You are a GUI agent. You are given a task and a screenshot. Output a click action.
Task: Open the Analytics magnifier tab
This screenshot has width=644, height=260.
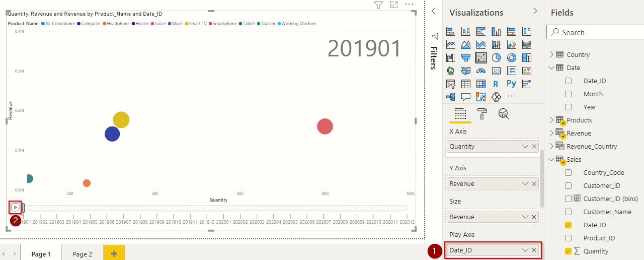504,114
